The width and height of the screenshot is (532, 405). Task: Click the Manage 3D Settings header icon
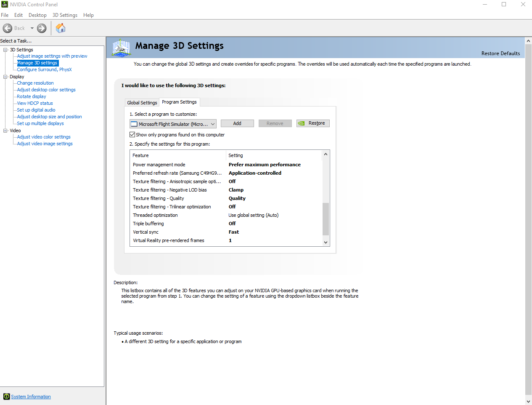pos(122,48)
